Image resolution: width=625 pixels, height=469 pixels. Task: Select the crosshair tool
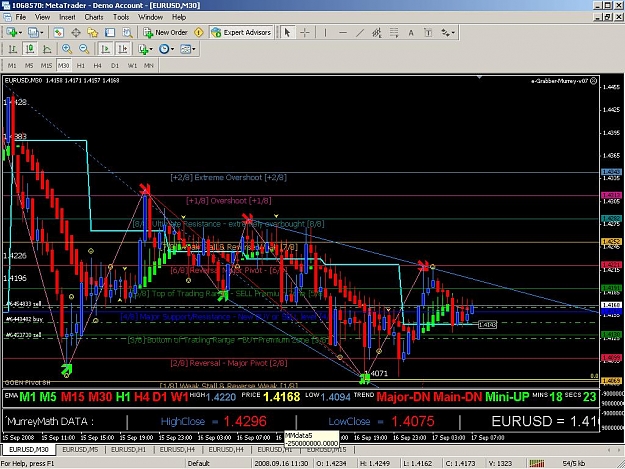coord(305,33)
